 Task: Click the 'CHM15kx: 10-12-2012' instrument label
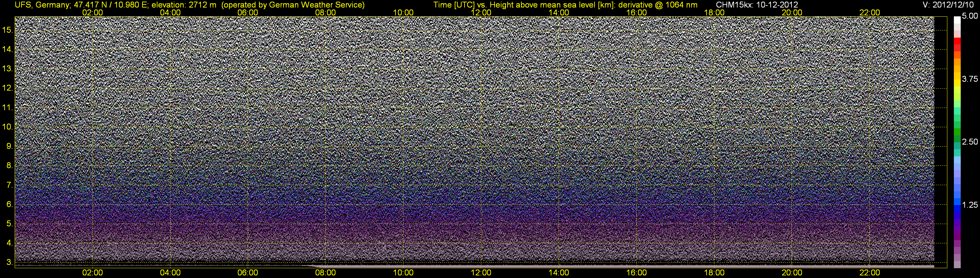coord(757,5)
